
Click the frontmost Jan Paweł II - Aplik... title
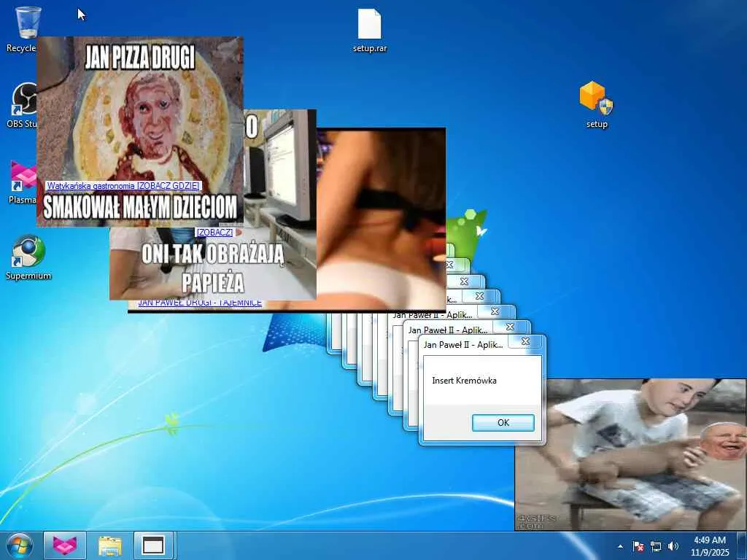tap(463, 345)
